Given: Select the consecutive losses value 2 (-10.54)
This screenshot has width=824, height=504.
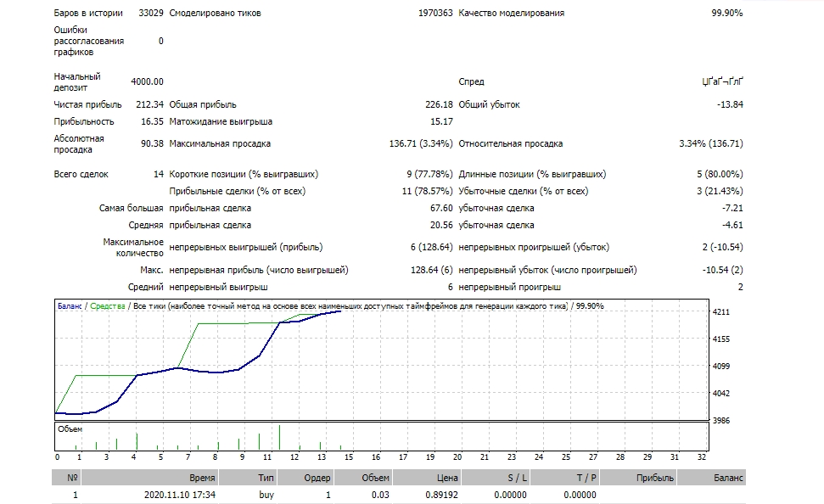Looking at the screenshot, I should click(x=722, y=247).
